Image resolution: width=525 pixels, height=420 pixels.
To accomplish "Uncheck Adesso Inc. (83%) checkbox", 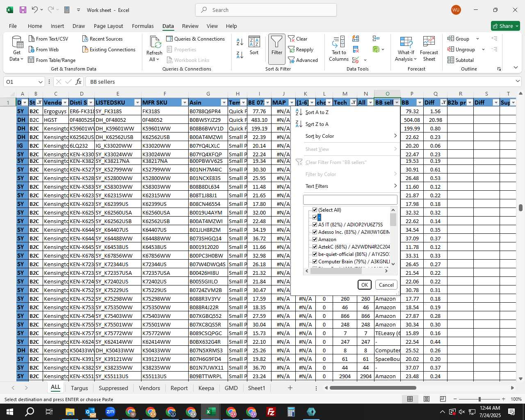I will click(x=315, y=232).
